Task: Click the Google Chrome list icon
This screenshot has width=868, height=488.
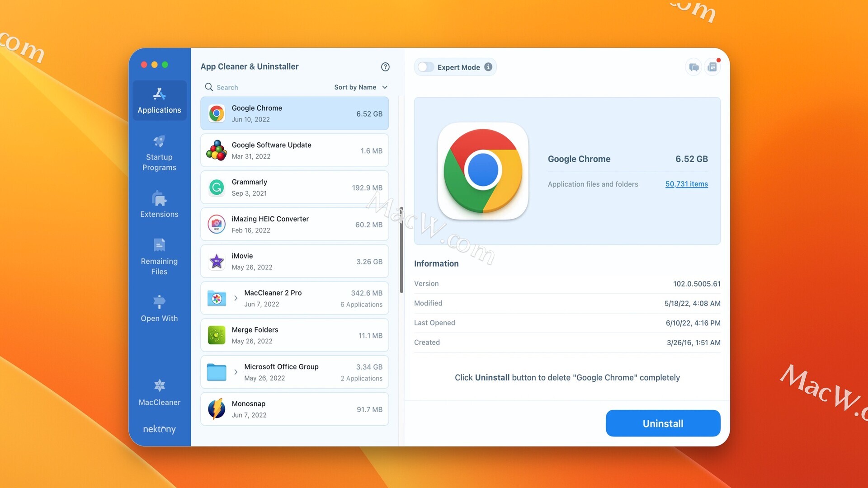Action: point(217,113)
